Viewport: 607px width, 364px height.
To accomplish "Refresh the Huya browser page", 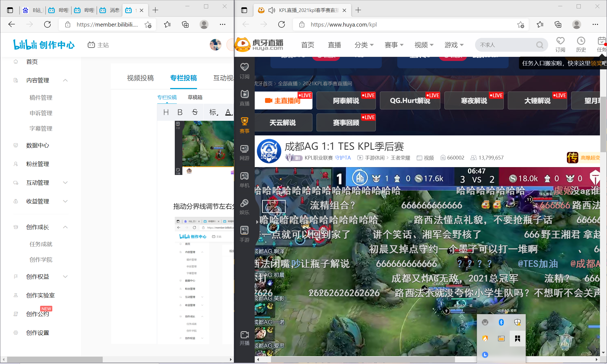I will pos(282,24).
